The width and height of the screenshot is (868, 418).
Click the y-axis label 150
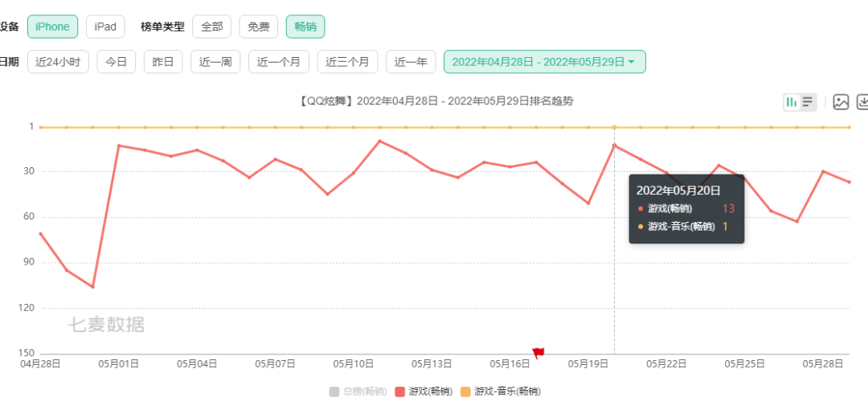(x=26, y=353)
